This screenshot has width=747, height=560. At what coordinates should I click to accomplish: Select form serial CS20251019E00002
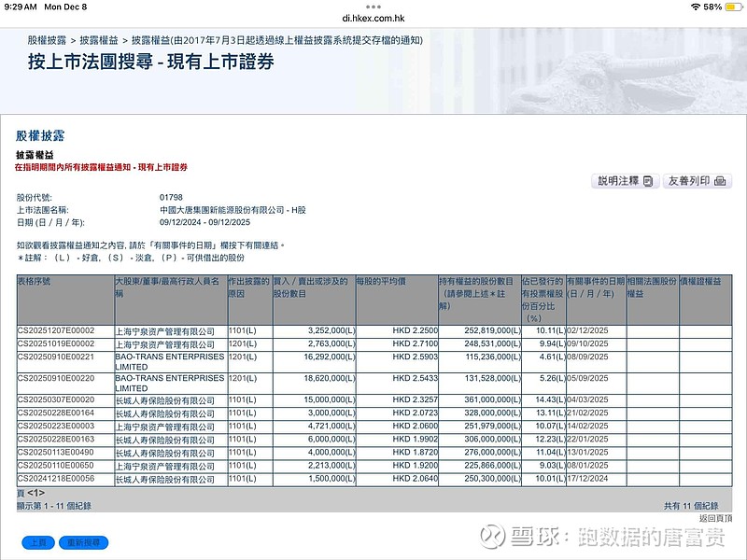point(56,343)
